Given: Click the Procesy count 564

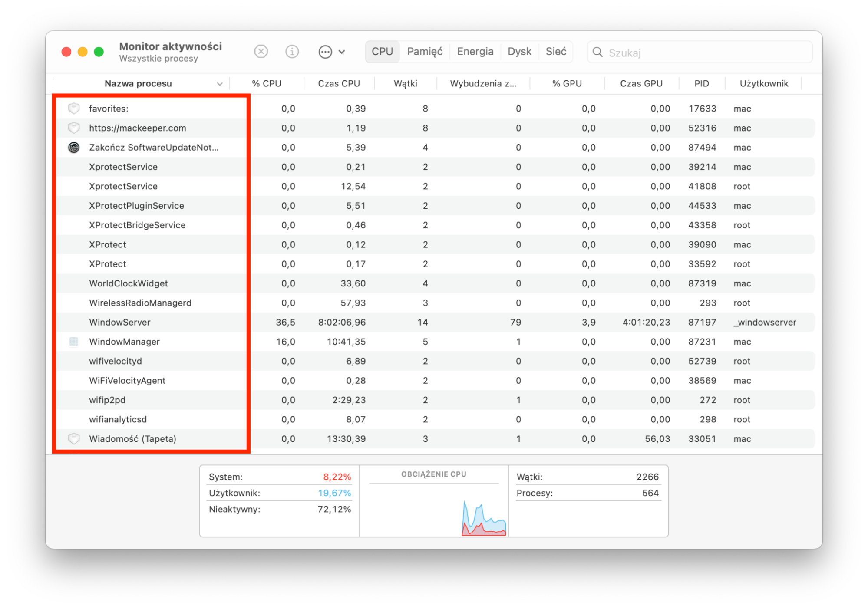Looking at the screenshot, I should 650,493.
